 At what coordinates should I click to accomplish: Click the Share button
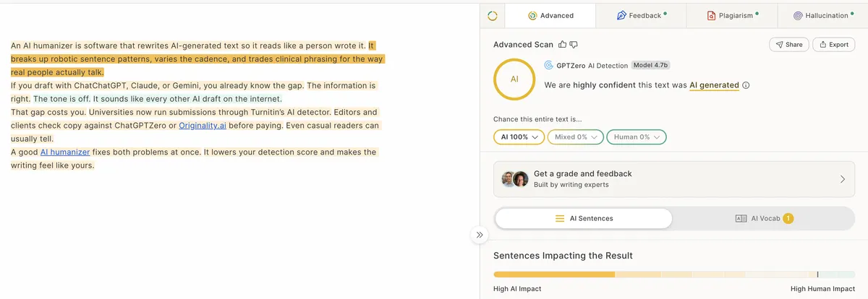788,45
